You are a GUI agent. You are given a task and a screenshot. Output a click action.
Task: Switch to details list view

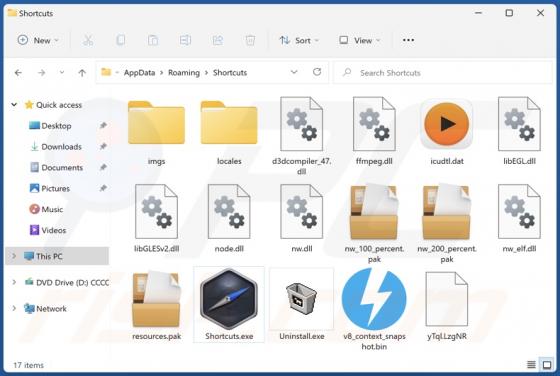(531, 365)
